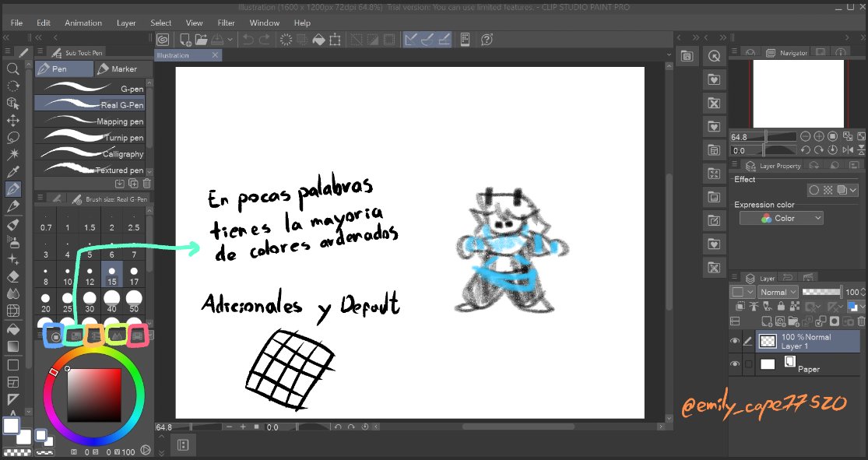The height and width of the screenshot is (460, 868).
Task: Hide Layer 1 with eye icon
Action: 735,342
